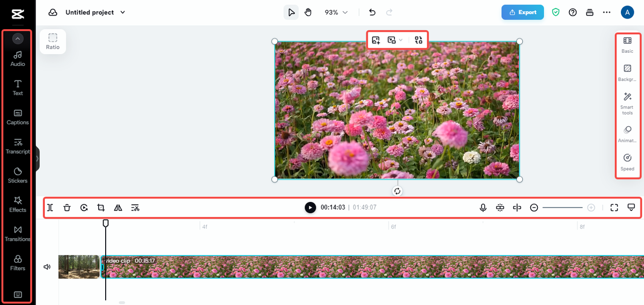Open the Animation properties tab
644x305 pixels.
click(627, 134)
